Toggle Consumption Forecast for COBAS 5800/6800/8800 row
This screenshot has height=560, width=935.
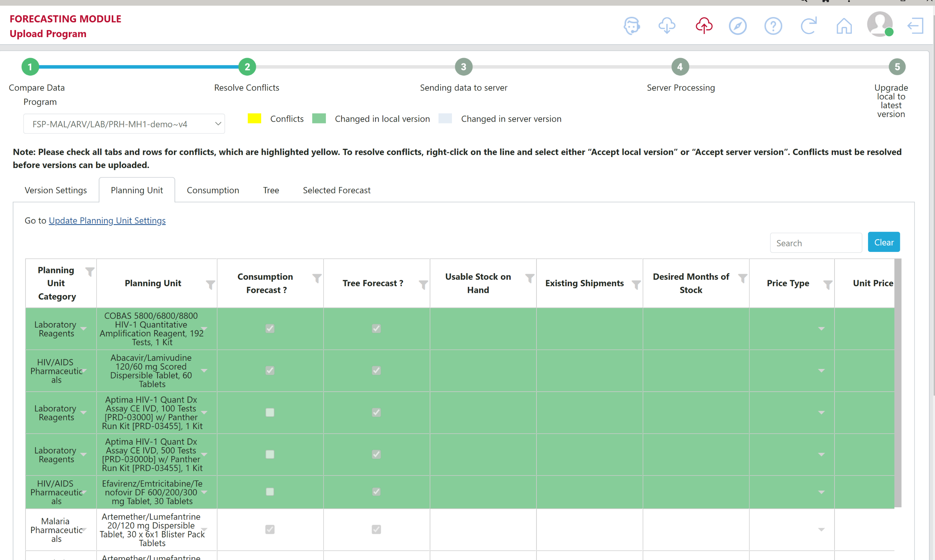(270, 329)
